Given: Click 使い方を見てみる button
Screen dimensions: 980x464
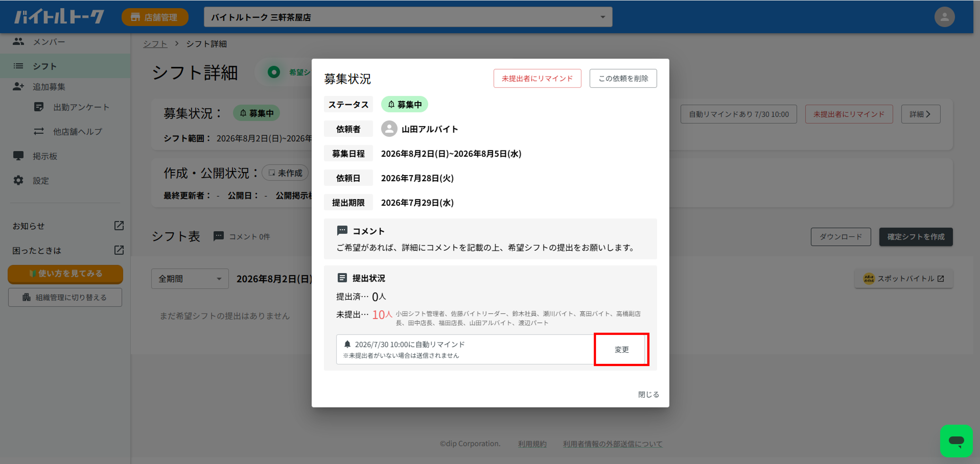Looking at the screenshot, I should pyautogui.click(x=65, y=274).
